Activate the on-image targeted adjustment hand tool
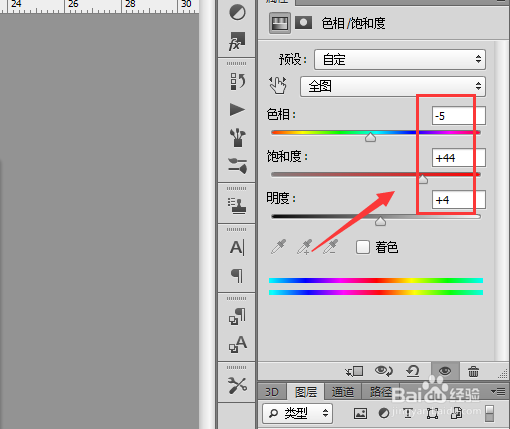The width and height of the screenshot is (510, 429). (278, 85)
